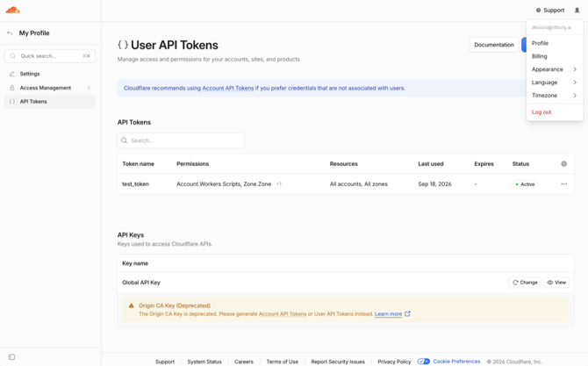Image resolution: width=588 pixels, height=366 pixels.
Task: Open Support link in footer
Action: (165, 362)
